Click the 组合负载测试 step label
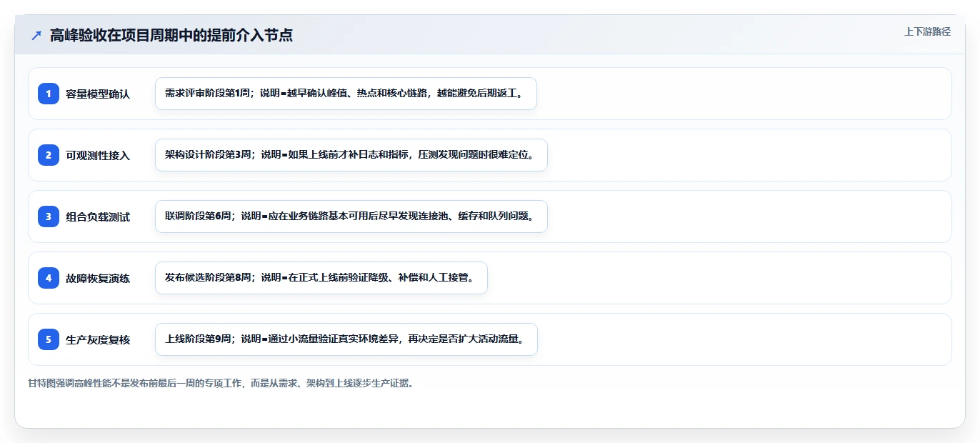The image size is (980, 443). coord(98,216)
